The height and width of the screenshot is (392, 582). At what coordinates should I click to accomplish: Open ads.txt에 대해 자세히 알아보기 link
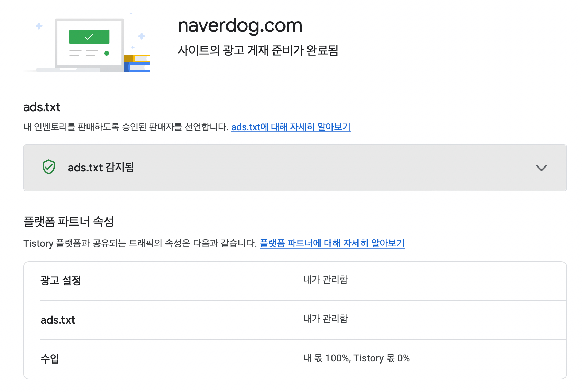pos(291,127)
